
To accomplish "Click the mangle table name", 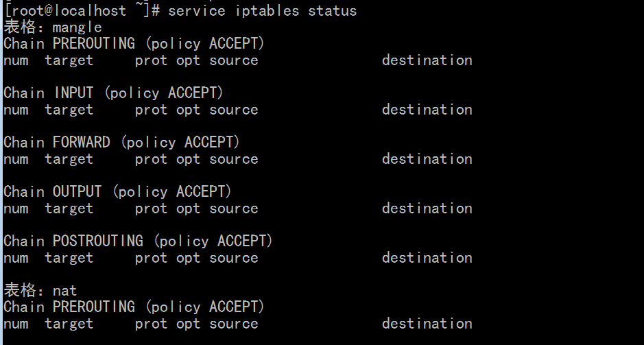I will 77,28.
